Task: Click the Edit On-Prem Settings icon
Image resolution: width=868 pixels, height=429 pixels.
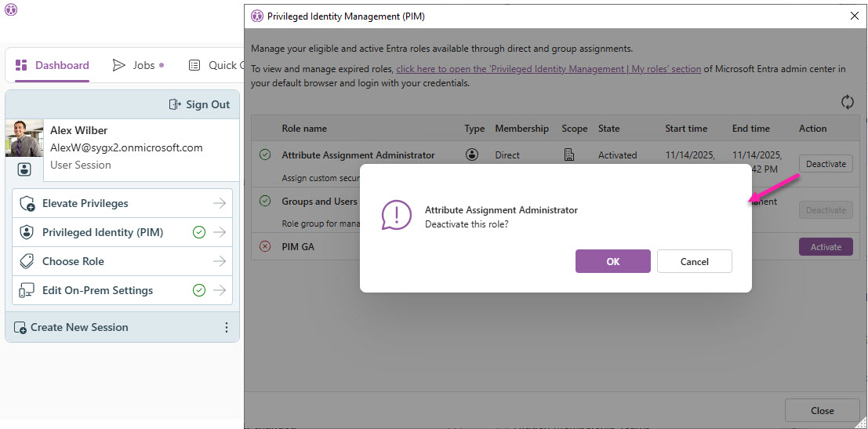Action: [27, 291]
